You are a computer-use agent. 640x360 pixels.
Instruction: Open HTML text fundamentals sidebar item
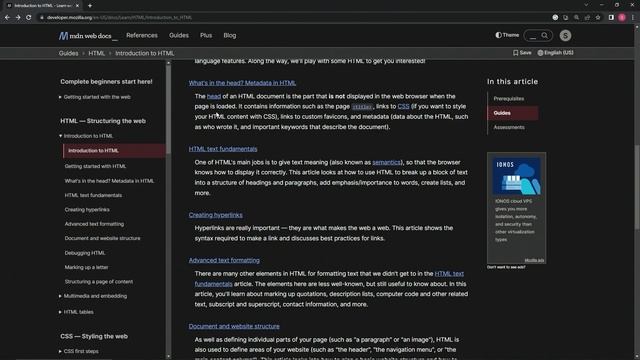pyautogui.click(x=93, y=195)
